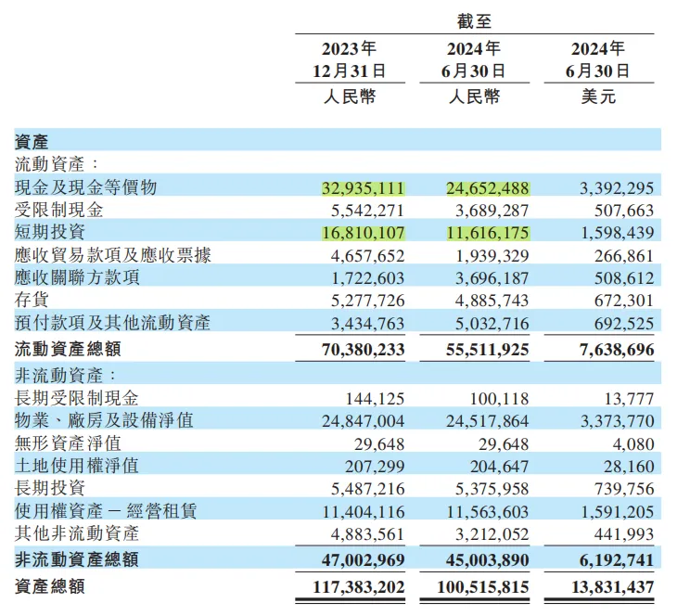Viewport: 677px width, 616px height.
Task: Select the 無形資產淨值 row label
Action: coord(68,443)
